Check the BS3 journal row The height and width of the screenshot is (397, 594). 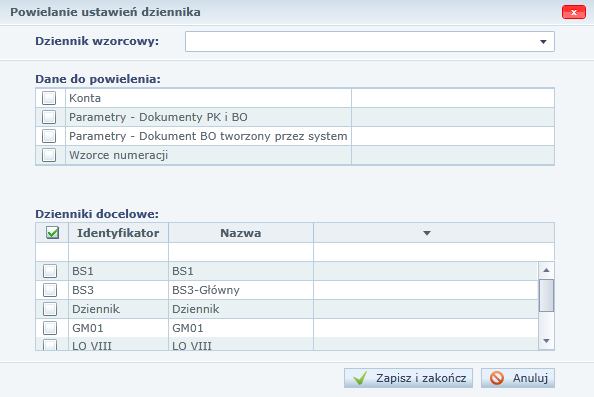pos(50,290)
